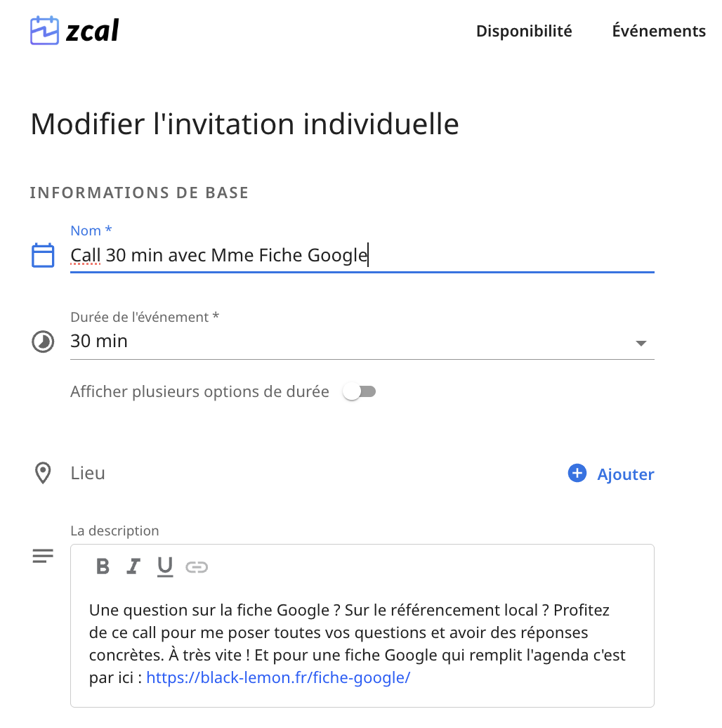Viewport: 722px width, 728px height.
Task: Open Événements from the top navigation
Action: point(658,30)
